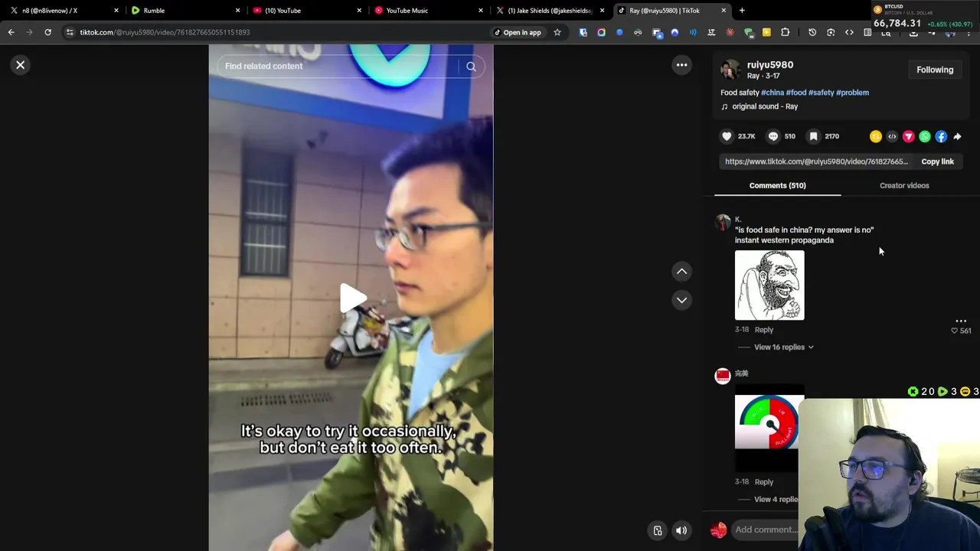Open the #problem hashtag
The height and width of the screenshot is (551, 980).
(x=852, y=93)
